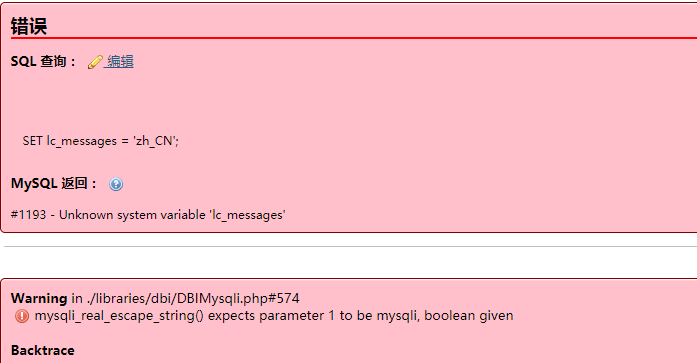Open the 编辑 link to edit the query
697x363 pixels.
[x=120, y=61]
